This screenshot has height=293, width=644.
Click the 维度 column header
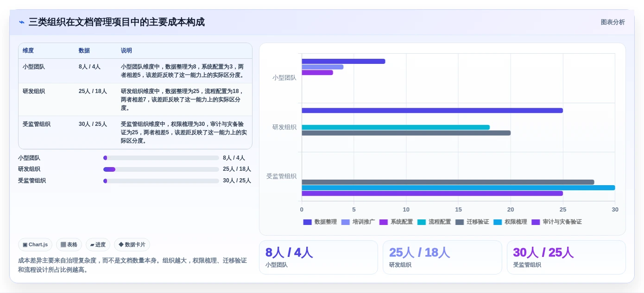coord(28,50)
